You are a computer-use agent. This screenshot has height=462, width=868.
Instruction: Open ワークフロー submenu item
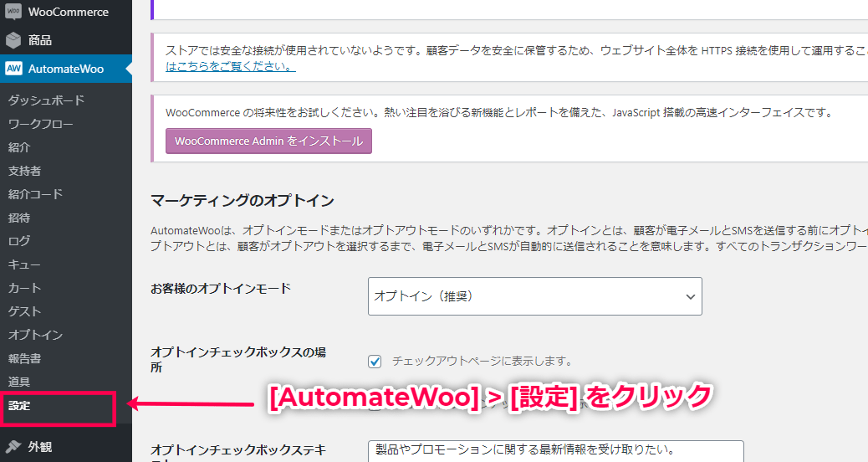[x=40, y=124]
